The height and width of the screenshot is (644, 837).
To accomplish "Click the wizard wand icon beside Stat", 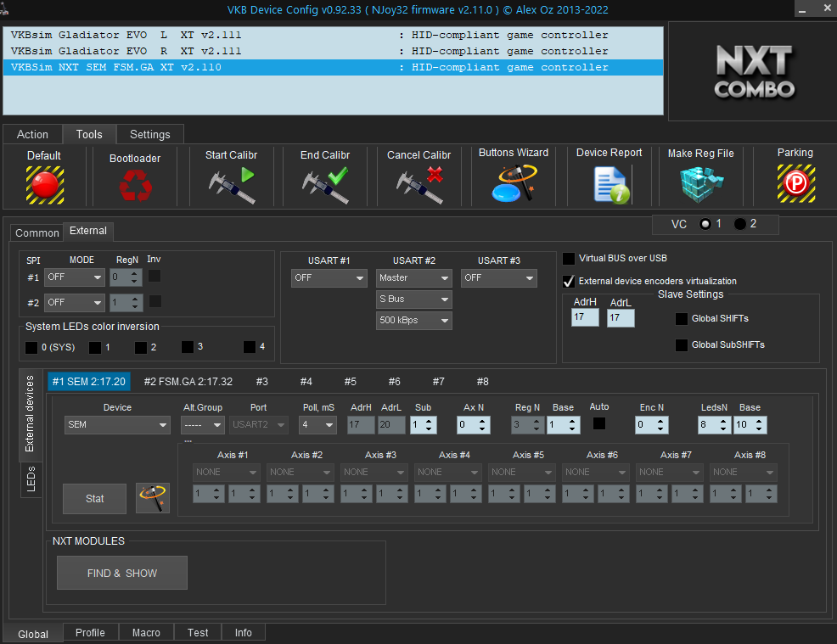I will pos(153,498).
